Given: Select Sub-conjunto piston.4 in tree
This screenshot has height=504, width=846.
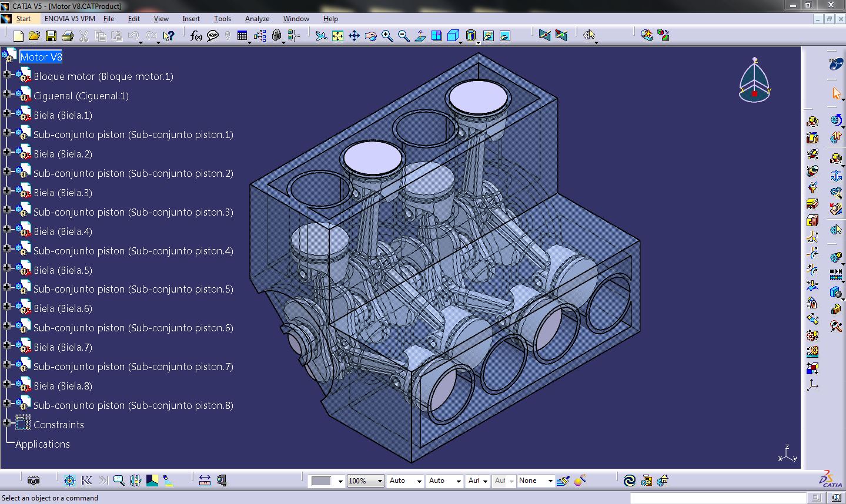Looking at the screenshot, I should (x=133, y=251).
